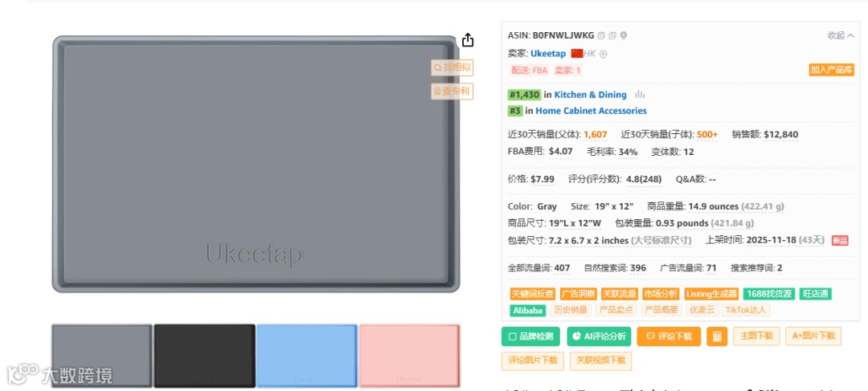868x391 pixels.
Task: Open the Listing生成器 tool
Action: coord(711,294)
